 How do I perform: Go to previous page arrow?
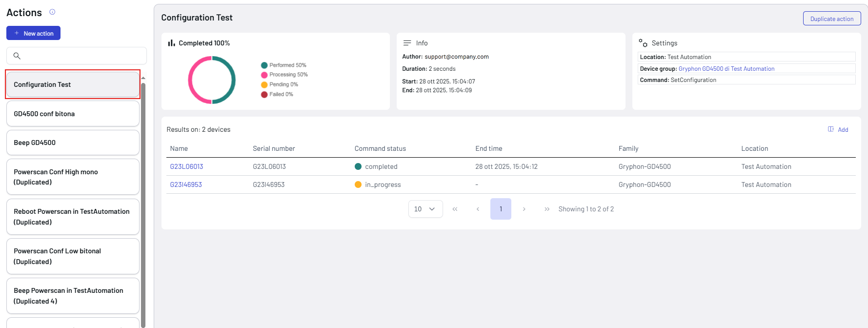coord(478,209)
